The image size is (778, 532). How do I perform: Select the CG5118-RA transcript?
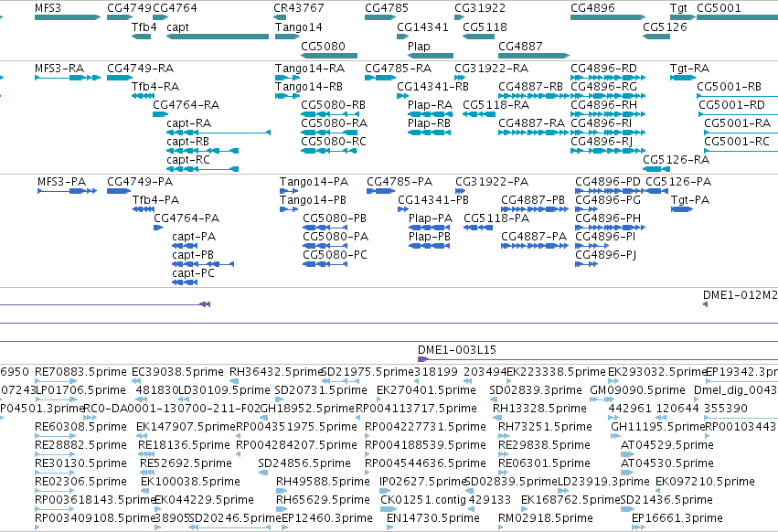pos(479,114)
